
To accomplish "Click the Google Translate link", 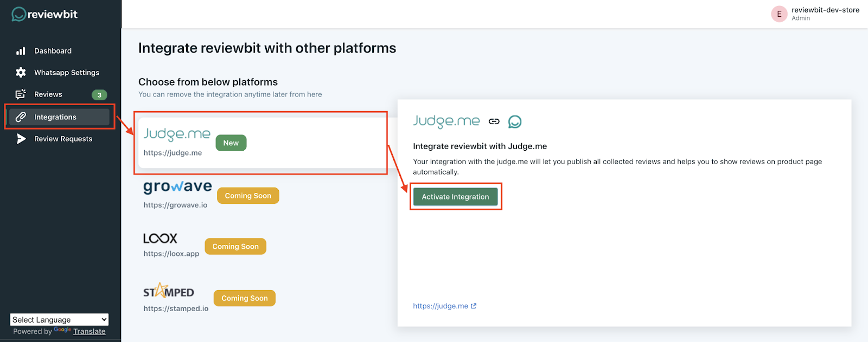I will [x=89, y=331].
